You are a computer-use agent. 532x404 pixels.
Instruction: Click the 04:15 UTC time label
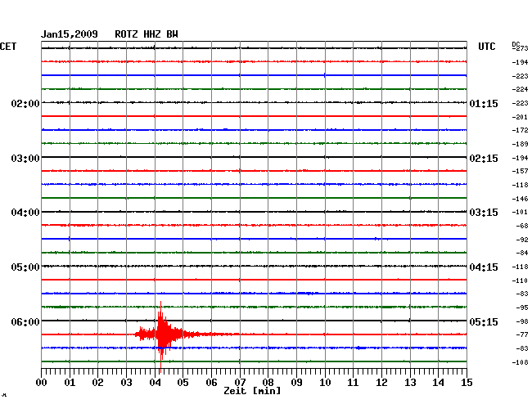pyautogui.click(x=484, y=267)
